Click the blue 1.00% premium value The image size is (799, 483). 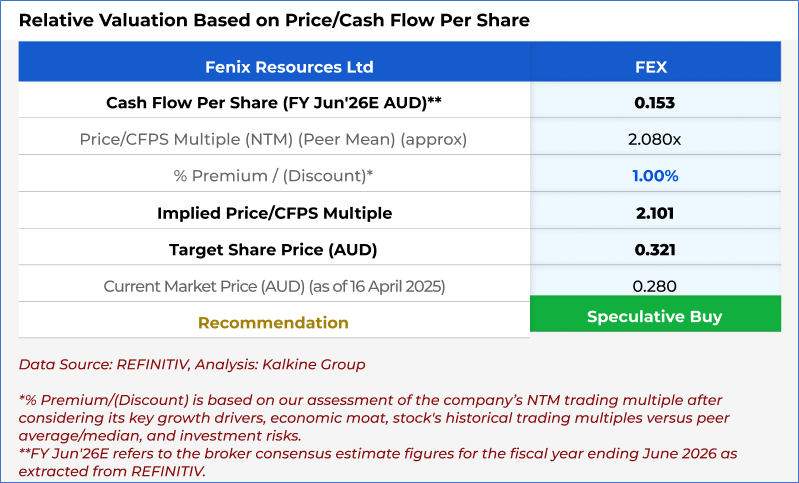coord(655,175)
